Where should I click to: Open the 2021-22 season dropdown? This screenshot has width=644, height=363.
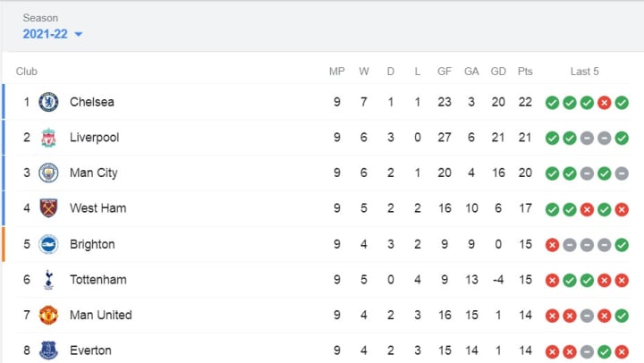52,34
